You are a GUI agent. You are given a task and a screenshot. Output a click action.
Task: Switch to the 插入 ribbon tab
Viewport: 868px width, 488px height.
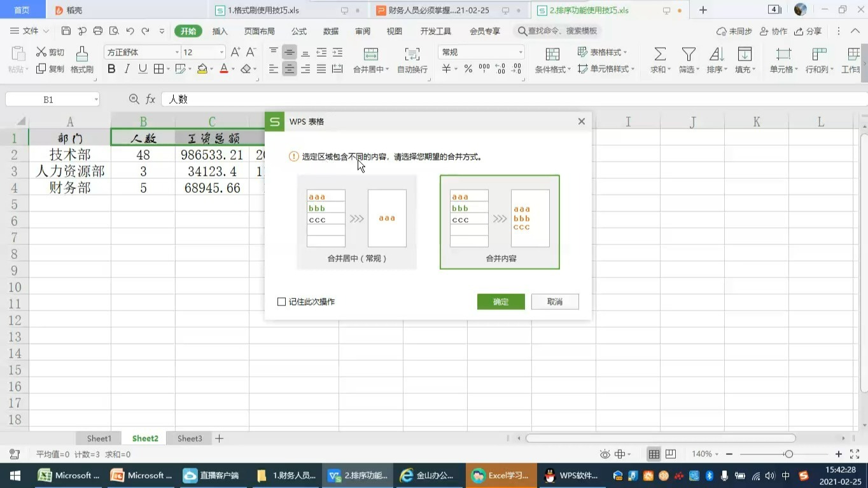point(220,31)
